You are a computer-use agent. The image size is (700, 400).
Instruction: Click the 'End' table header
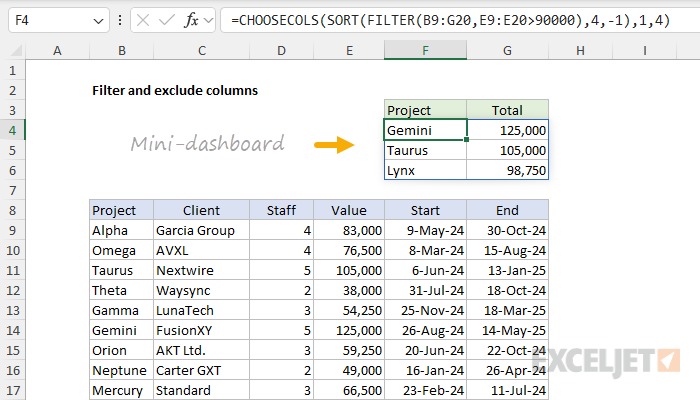coord(508,210)
